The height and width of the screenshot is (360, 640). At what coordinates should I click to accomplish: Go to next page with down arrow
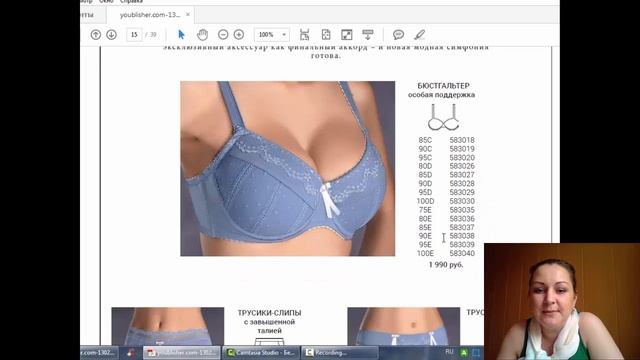pos(111,35)
